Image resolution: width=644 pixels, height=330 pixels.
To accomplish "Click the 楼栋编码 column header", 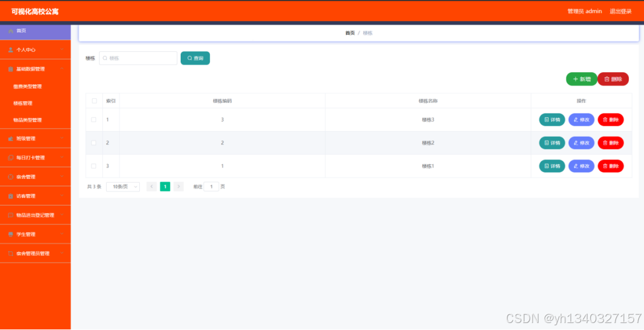I will [x=222, y=101].
